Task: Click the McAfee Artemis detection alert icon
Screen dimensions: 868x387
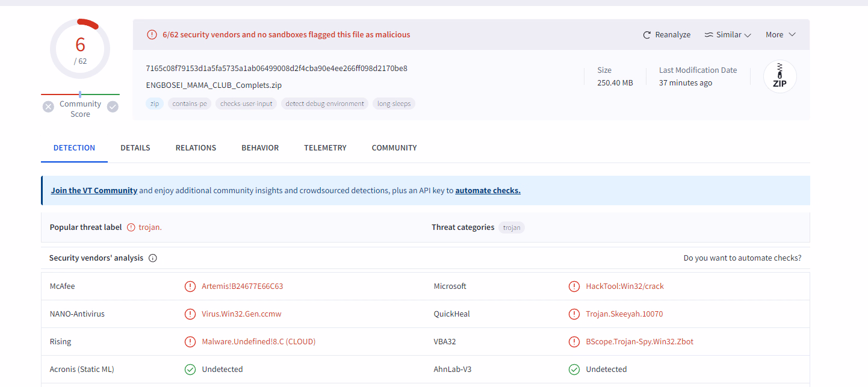Action: click(x=190, y=286)
